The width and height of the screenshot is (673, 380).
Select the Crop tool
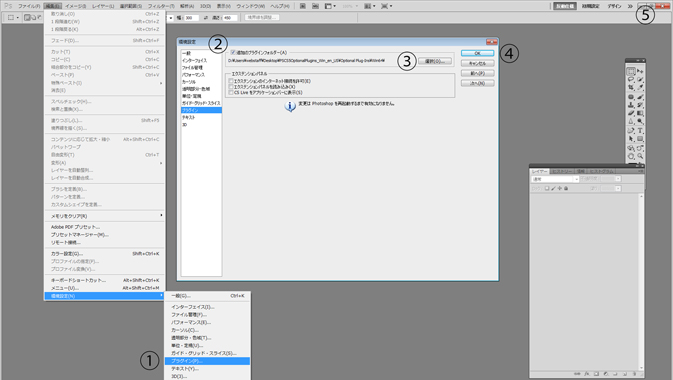pos(631,87)
